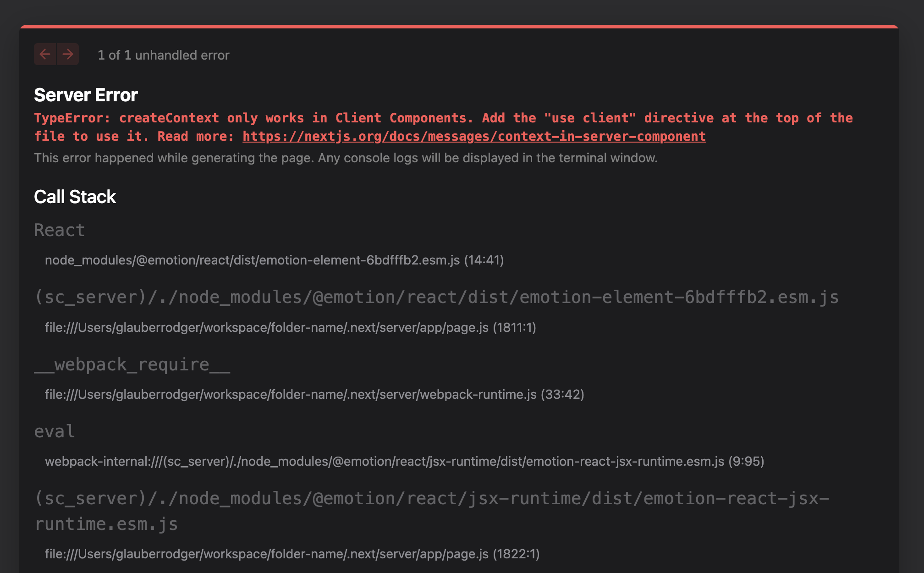
Task: Click the Server Error heading
Action: [86, 95]
